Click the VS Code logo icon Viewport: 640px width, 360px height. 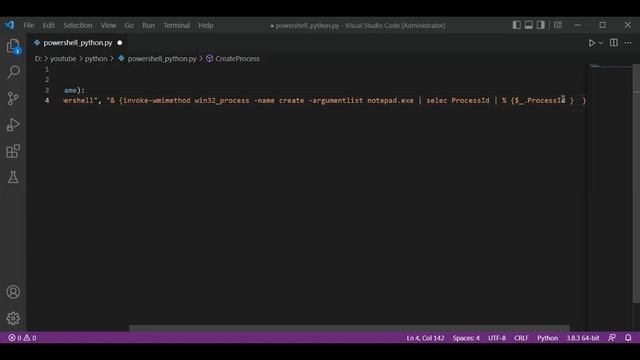coord(9,25)
